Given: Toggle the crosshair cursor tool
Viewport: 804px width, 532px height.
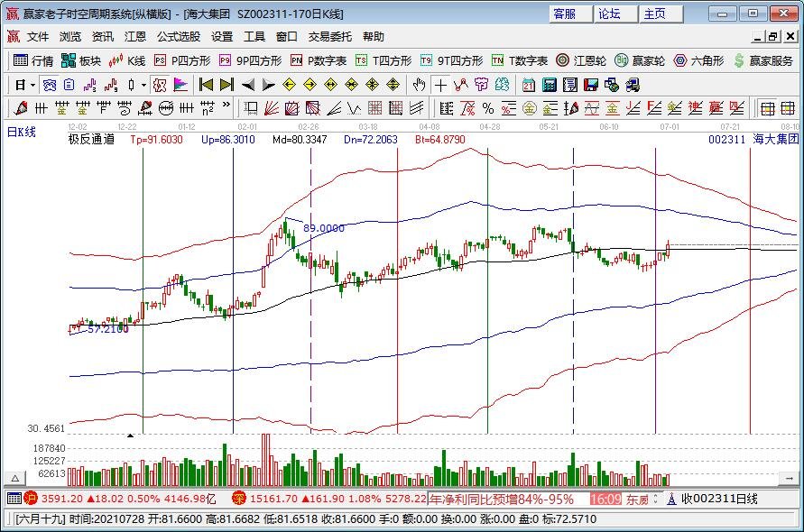Looking at the screenshot, I should coord(439,85).
